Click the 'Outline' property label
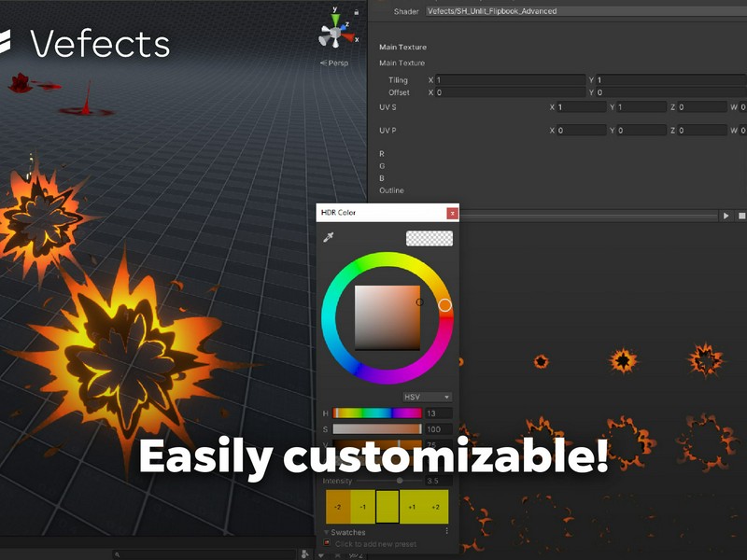Screen dimensions: 747x560 tap(391, 190)
